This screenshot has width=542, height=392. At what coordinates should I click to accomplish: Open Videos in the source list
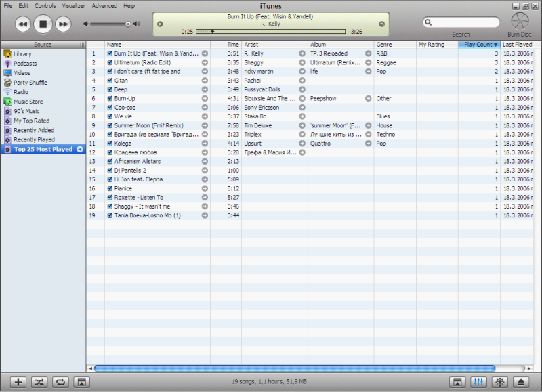(x=22, y=73)
